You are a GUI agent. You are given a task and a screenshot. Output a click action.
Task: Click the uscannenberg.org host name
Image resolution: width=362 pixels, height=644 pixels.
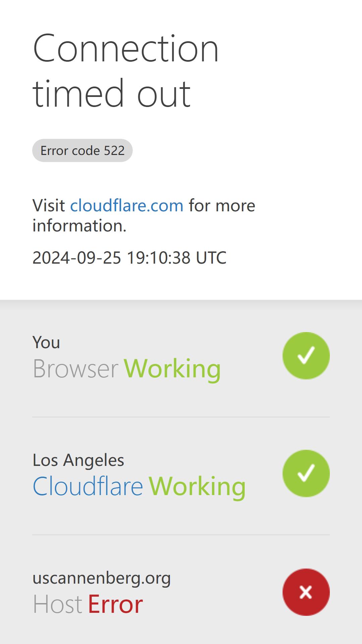102,578
